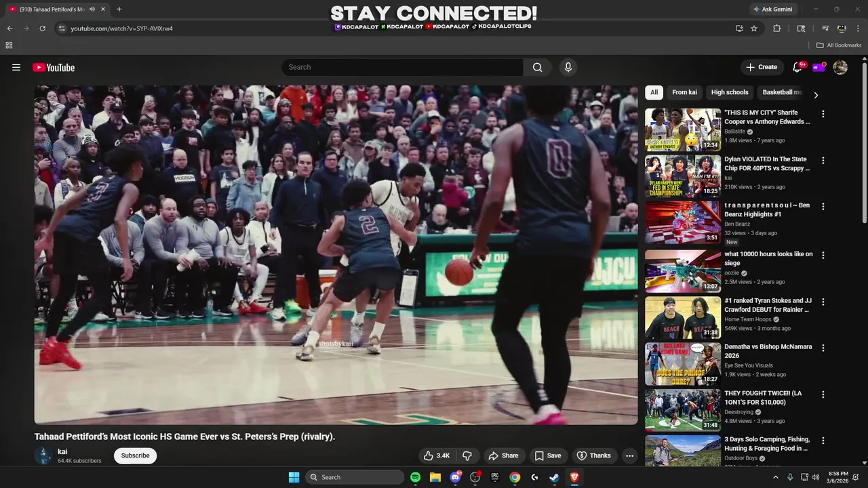Click the page vertical scrollbar
This screenshot has height=488, width=868.
(864, 142)
